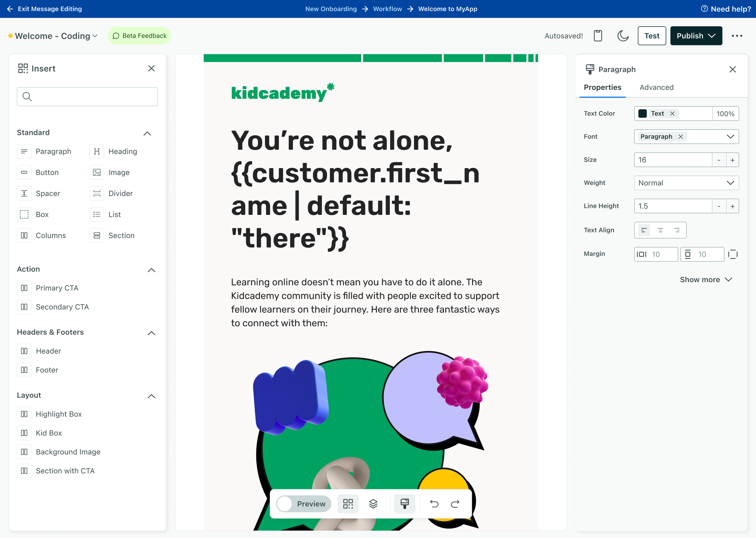Insert a Paragraph block
The width and height of the screenshot is (756, 538).
pyautogui.click(x=44, y=151)
